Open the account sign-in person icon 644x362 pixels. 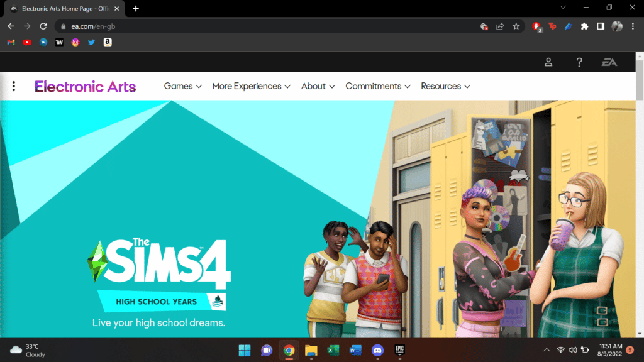tap(548, 62)
